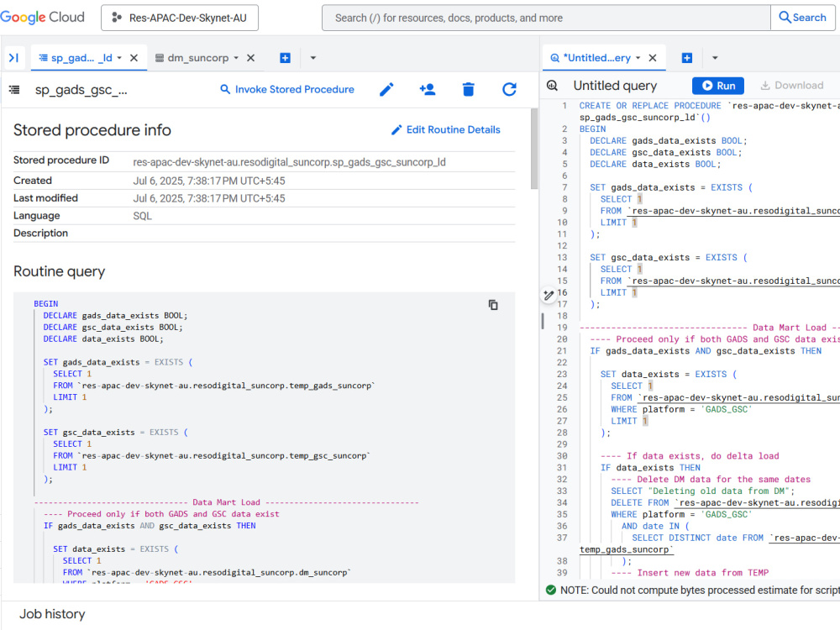Image resolution: width=840 pixels, height=630 pixels.
Task: Open the Res-APAC-Dev-Skynet-AU project picker
Action: tap(180, 18)
